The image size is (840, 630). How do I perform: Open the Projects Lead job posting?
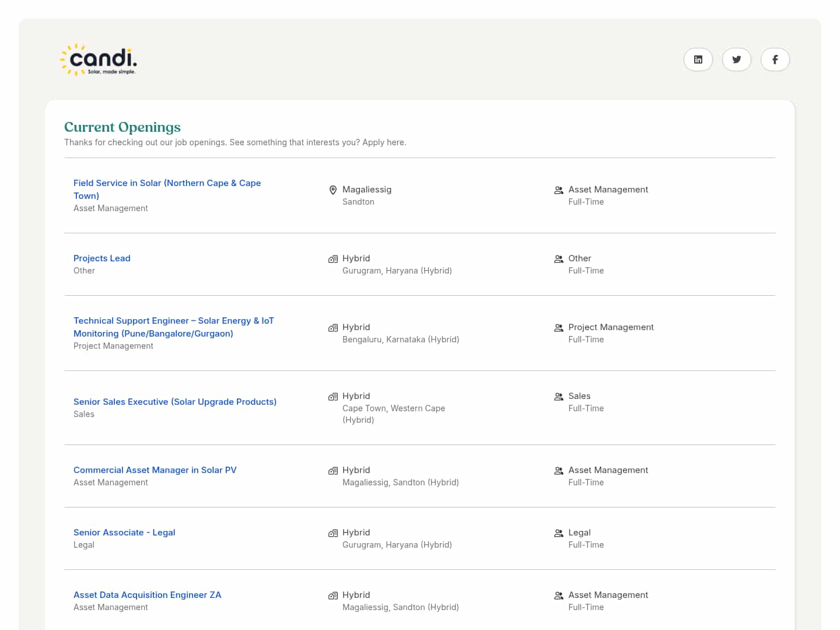(102, 258)
